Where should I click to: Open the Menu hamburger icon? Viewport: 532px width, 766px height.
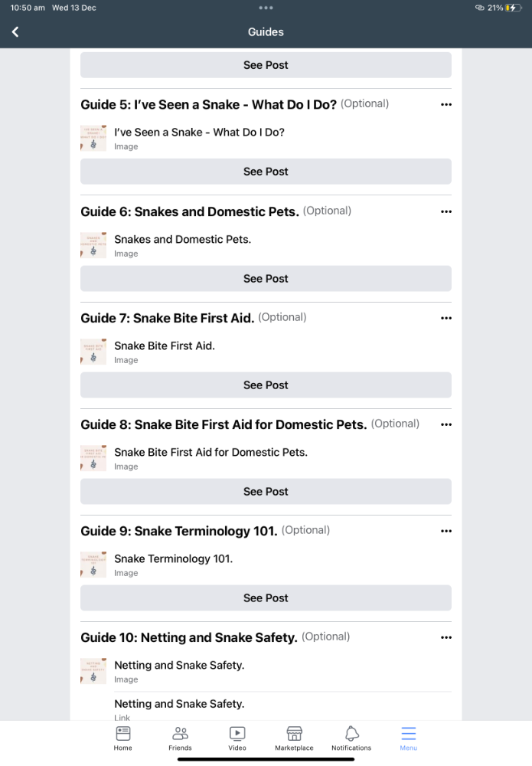point(409,733)
